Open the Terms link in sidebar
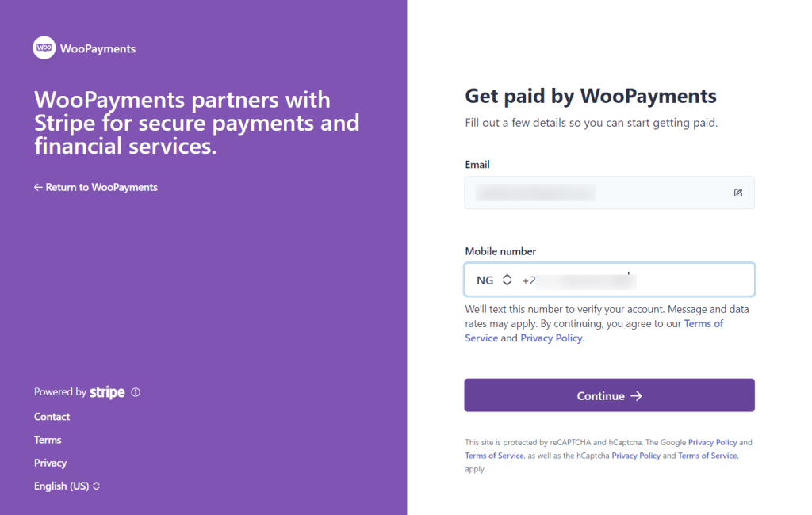The image size is (812, 515). click(x=48, y=440)
